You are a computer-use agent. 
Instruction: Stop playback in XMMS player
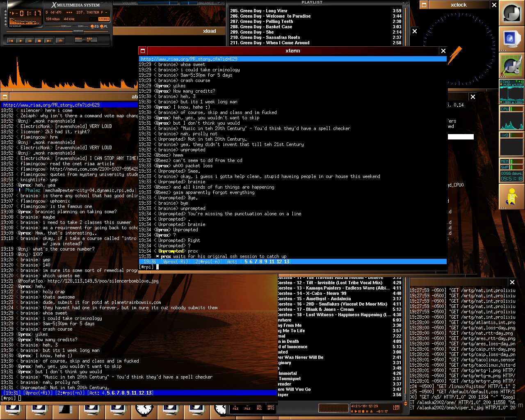click(x=39, y=40)
